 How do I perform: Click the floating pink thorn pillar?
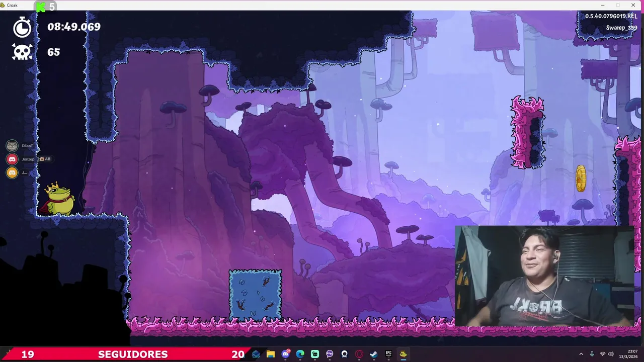tap(528, 133)
